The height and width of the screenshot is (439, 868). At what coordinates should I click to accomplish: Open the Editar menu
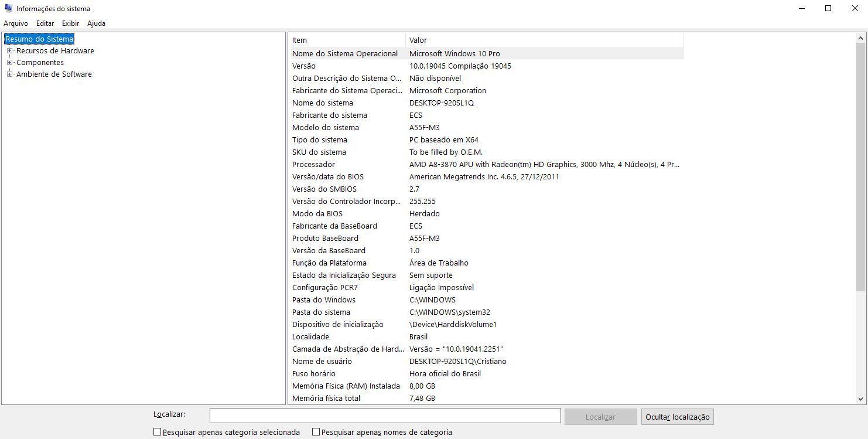pyautogui.click(x=45, y=23)
